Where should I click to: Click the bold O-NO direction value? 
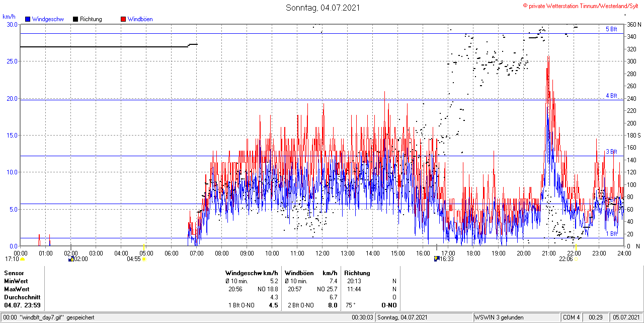coord(389,305)
